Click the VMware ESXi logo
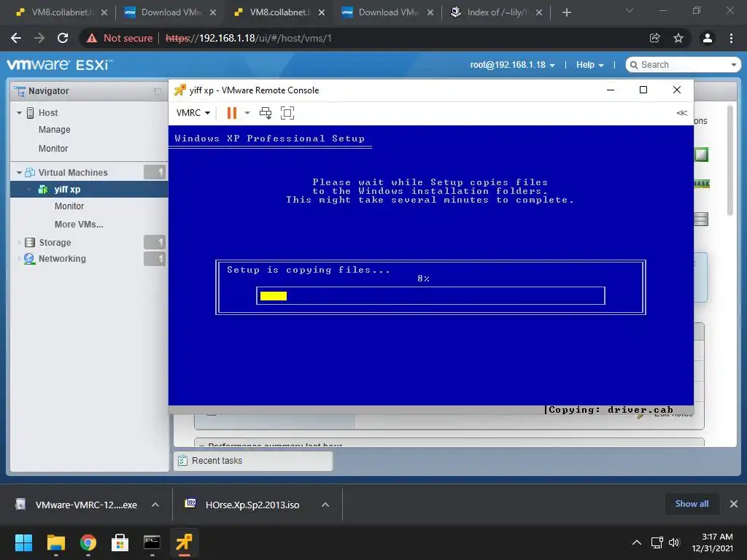Viewport: 747px width, 560px height. tap(59, 65)
